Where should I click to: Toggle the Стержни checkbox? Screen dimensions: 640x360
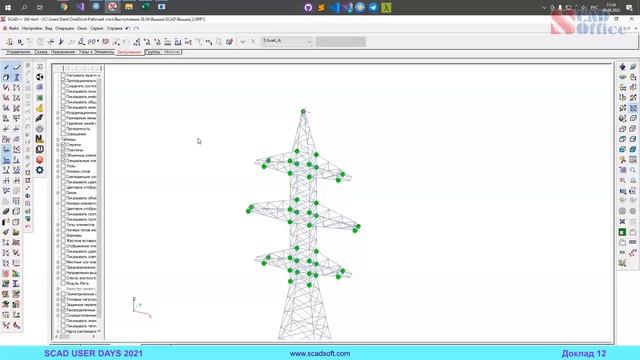coord(63,144)
